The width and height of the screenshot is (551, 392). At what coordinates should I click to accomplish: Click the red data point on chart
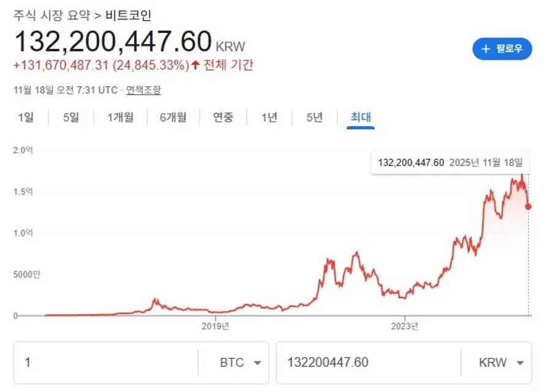pos(528,206)
